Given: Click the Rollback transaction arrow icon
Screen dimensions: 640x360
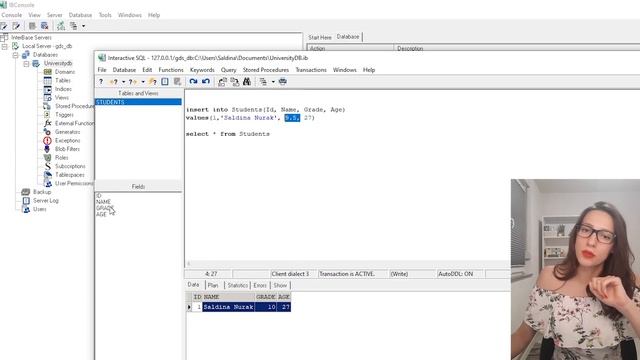Looking at the screenshot, I should pyautogui.click(x=206, y=82).
